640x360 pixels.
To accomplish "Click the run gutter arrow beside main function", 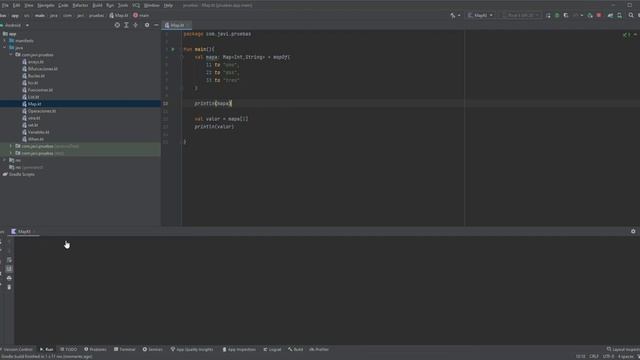I will point(173,49).
